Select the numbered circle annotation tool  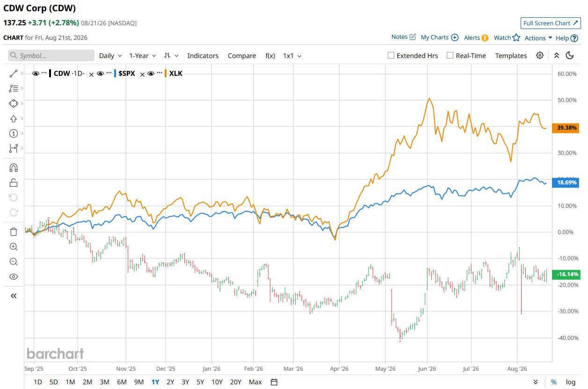coord(13,133)
